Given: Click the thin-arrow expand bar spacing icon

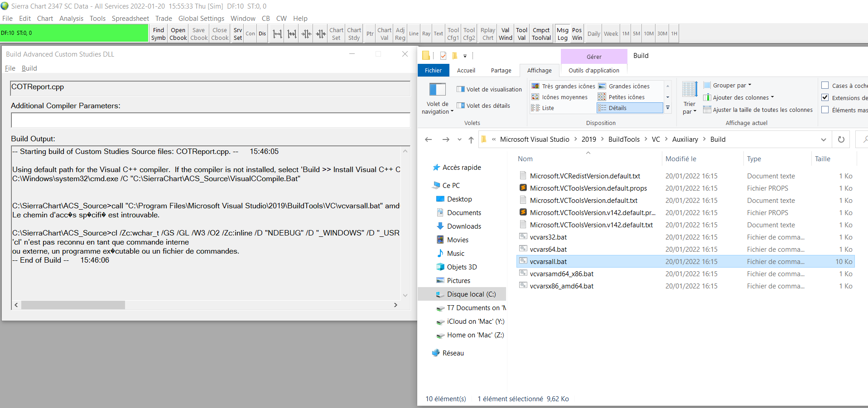Looking at the screenshot, I should point(277,34).
